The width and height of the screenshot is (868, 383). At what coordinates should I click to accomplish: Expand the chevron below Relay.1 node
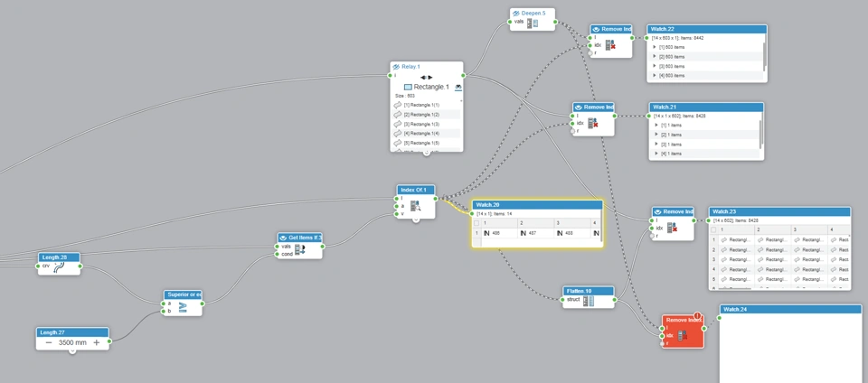coord(426,153)
